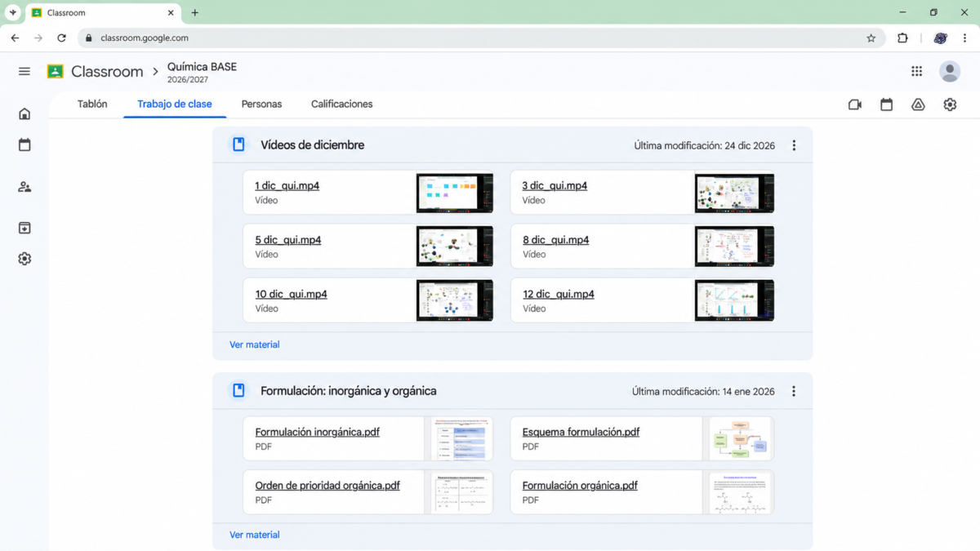The height and width of the screenshot is (551, 980).
Task: Open a new browser tab
Action: coord(195,13)
